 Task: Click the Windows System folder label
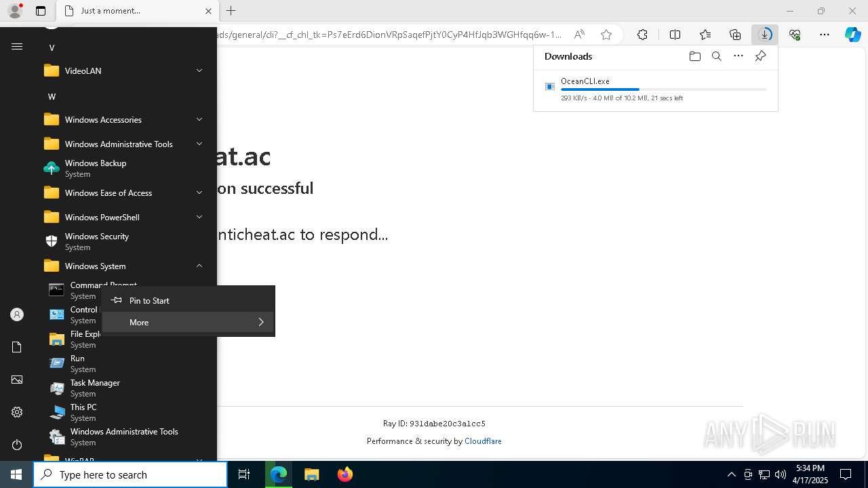point(95,266)
